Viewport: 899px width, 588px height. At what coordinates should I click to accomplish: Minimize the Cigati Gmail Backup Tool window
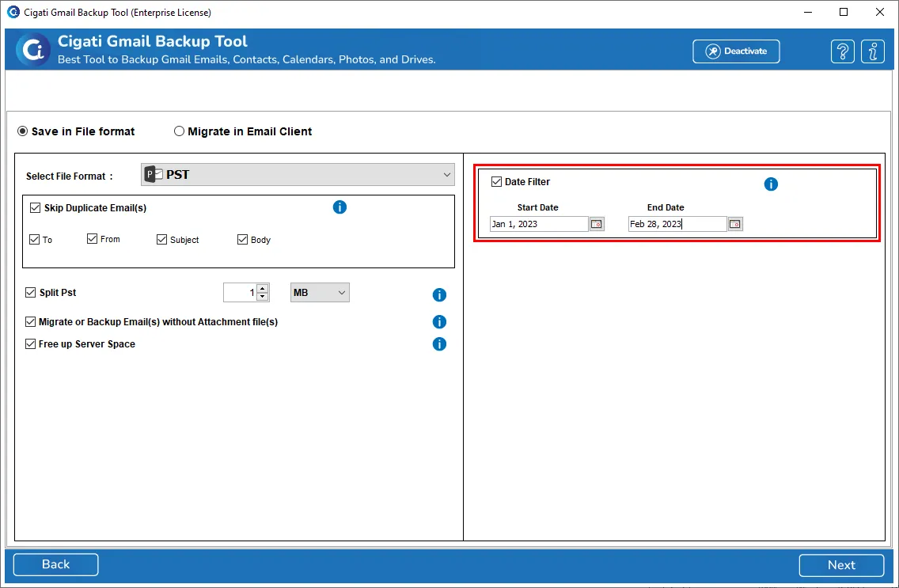(x=808, y=12)
